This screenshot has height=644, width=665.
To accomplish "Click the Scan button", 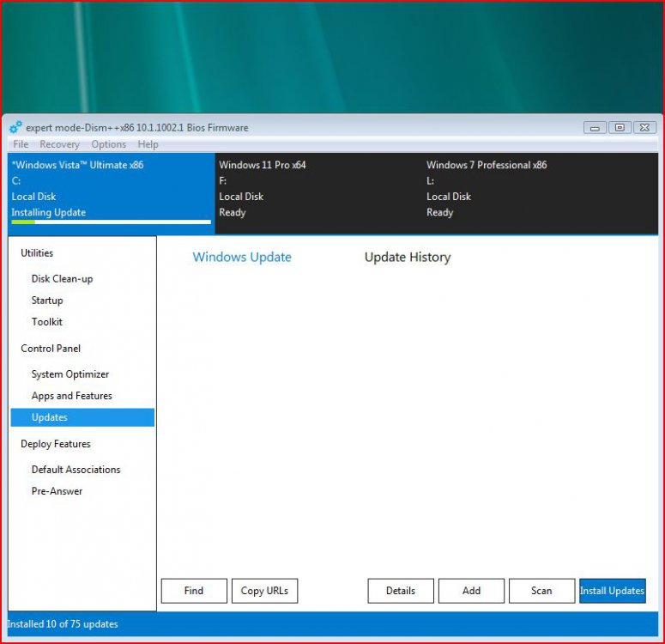I will pyautogui.click(x=542, y=591).
